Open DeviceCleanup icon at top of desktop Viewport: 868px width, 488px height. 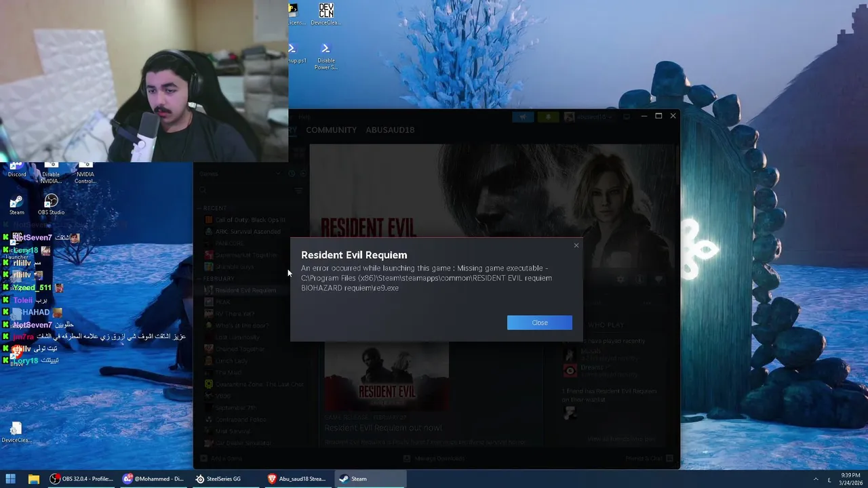(325, 14)
